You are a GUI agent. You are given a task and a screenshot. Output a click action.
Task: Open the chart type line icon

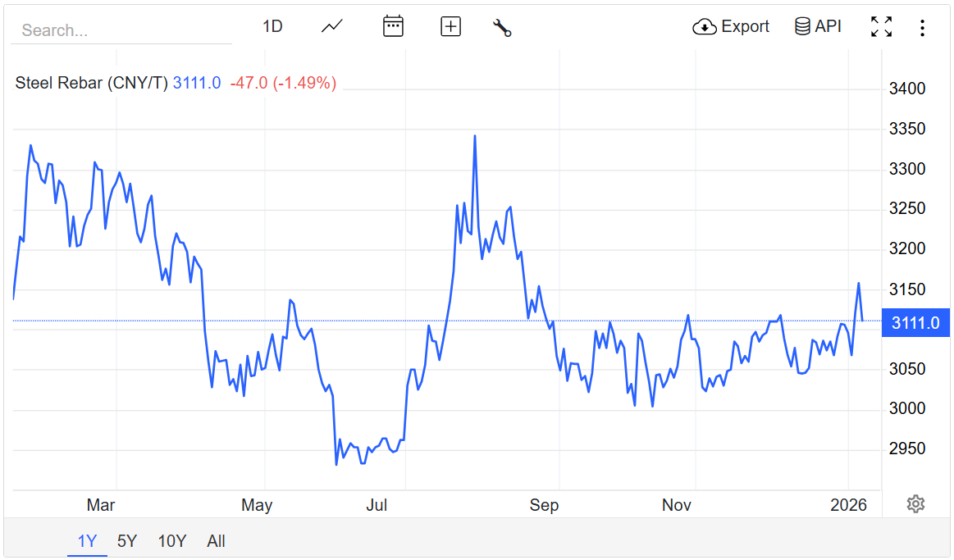pos(331,26)
